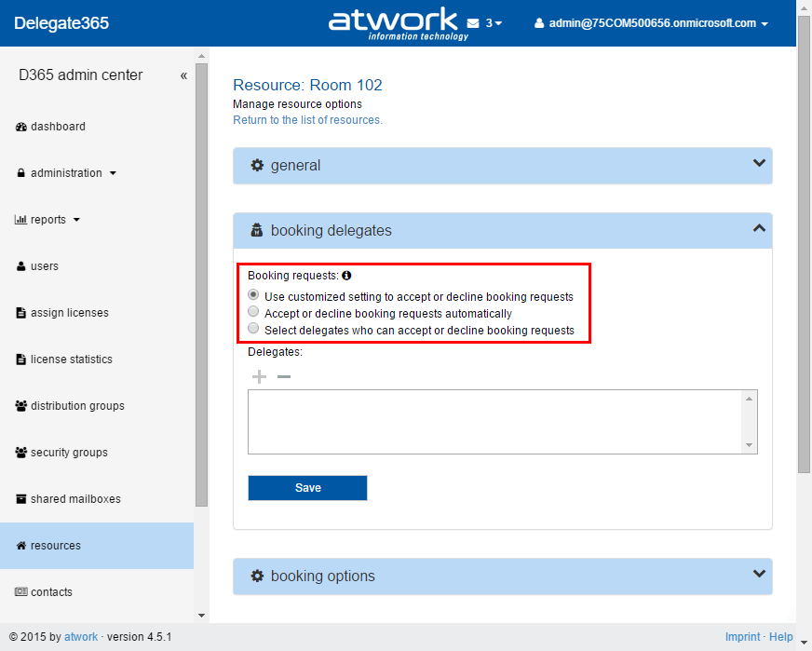This screenshot has width=812, height=651.
Task: Select 'Select delegates who can accept' radio
Action: [253, 328]
